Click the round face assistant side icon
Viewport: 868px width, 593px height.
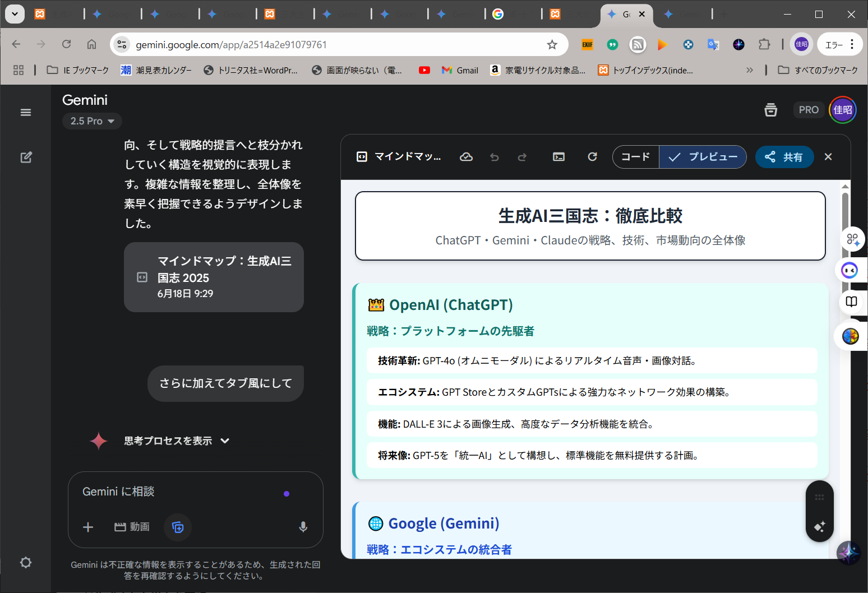click(x=850, y=271)
